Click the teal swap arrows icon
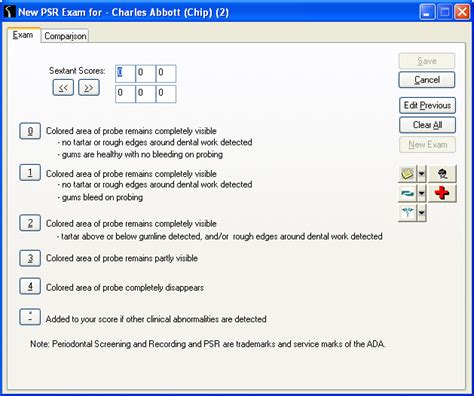474x396 pixels. pyautogui.click(x=407, y=193)
